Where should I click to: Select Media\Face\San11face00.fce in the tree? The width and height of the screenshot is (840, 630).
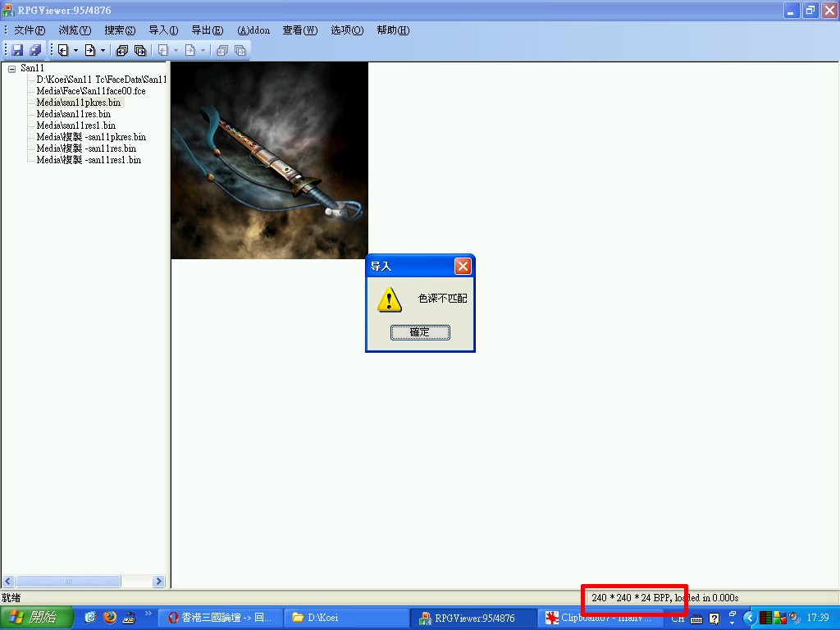[91, 91]
